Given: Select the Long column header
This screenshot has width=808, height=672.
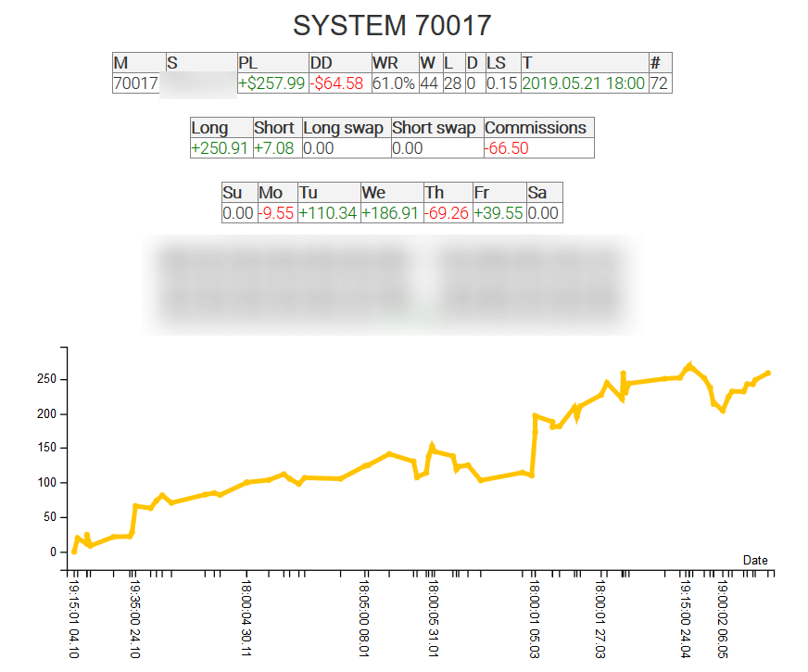Looking at the screenshot, I should tap(221, 128).
